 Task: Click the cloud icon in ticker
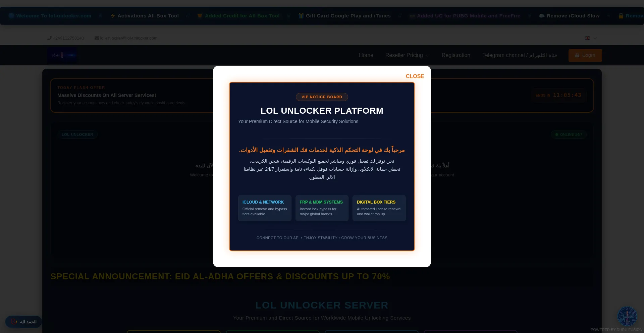(542, 16)
